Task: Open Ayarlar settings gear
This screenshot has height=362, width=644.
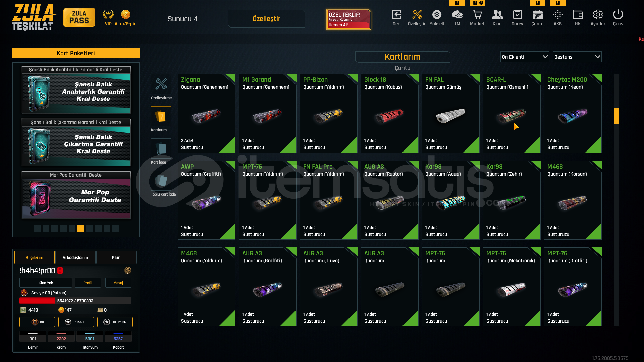Action: (x=598, y=15)
